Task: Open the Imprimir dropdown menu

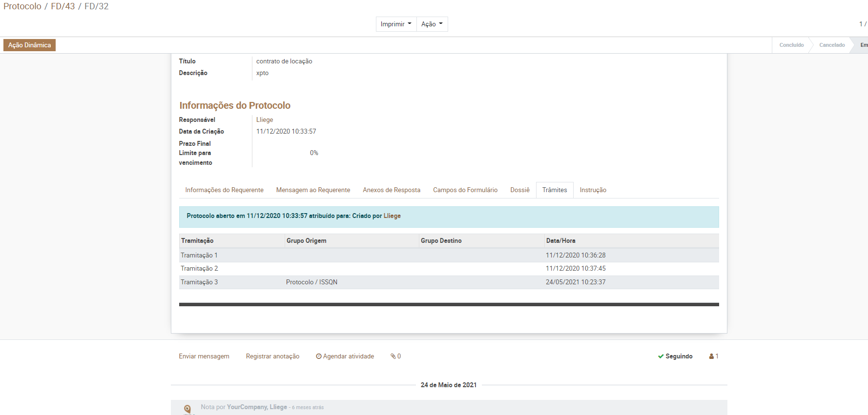Action: point(396,24)
